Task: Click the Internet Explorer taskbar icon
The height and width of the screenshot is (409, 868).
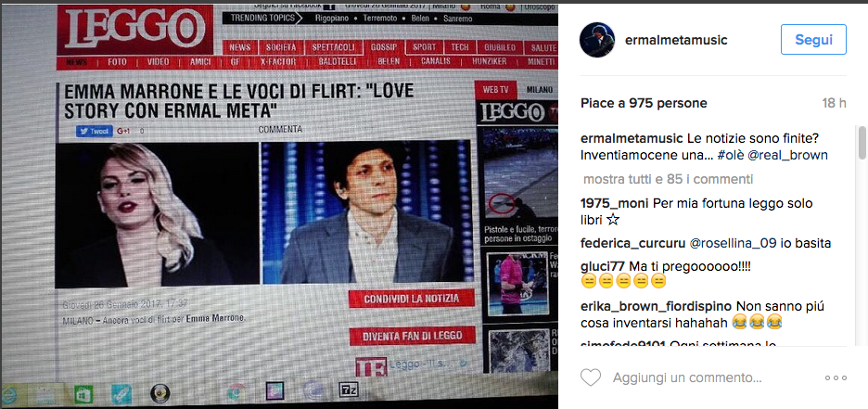Action: pos(7,394)
